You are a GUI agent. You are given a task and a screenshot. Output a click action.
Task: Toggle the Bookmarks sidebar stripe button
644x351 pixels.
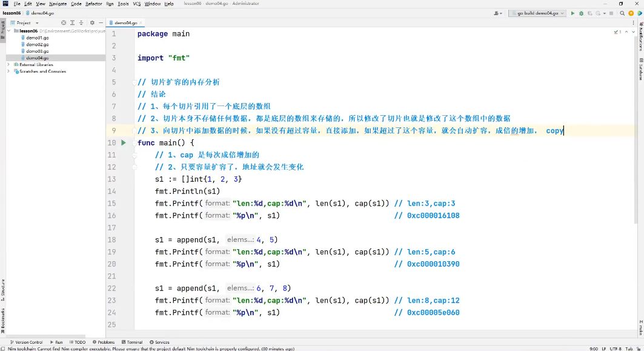(x=2, y=321)
